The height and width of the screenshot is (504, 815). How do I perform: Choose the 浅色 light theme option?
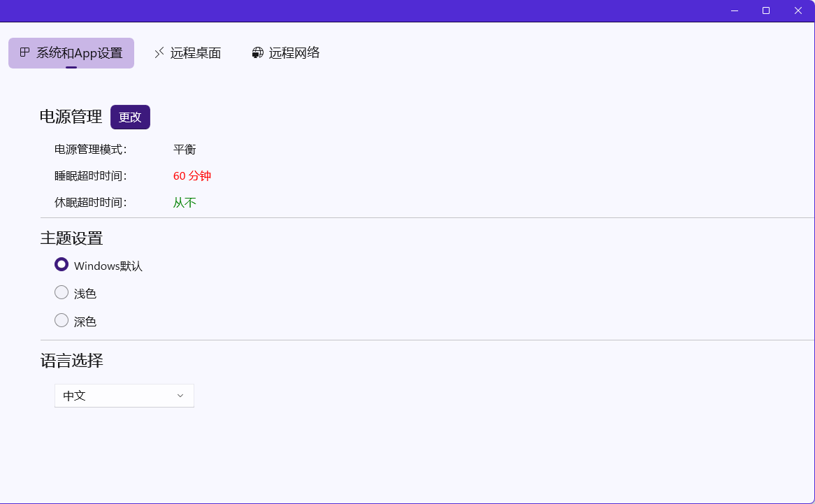point(62,293)
